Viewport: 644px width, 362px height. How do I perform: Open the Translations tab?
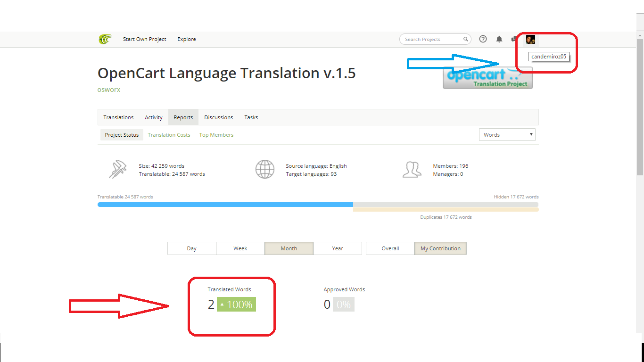click(x=118, y=117)
